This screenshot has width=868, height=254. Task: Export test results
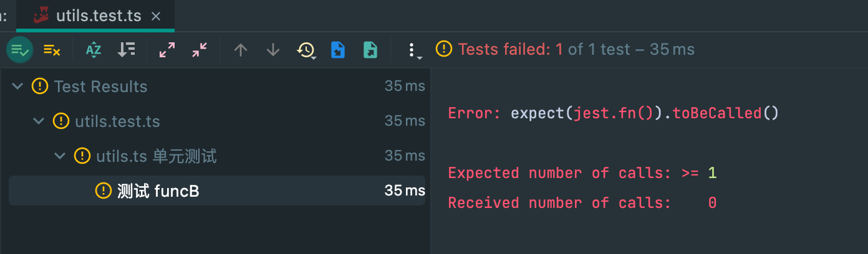click(x=370, y=50)
